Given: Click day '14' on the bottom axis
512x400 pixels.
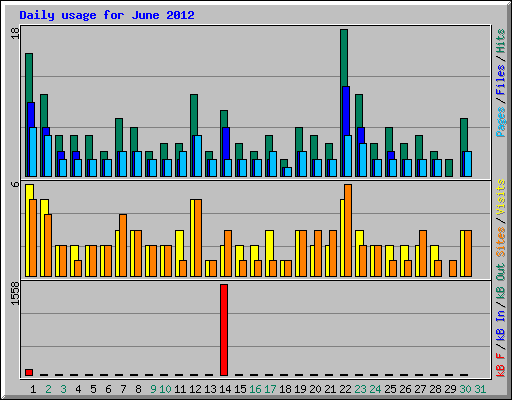Looking at the screenshot, I should pos(225,389).
